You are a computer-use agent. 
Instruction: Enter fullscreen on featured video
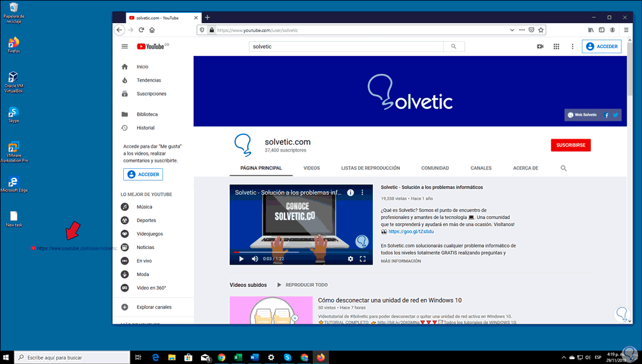363,259
